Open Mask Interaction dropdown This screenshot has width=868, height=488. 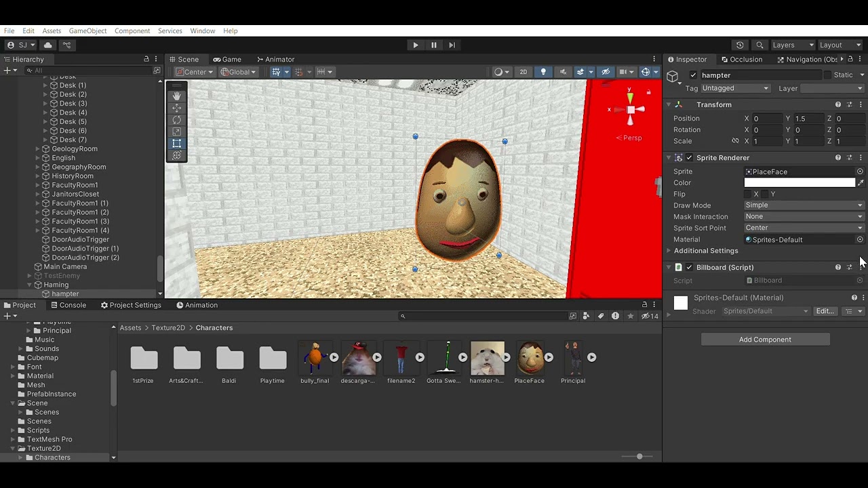click(804, 217)
